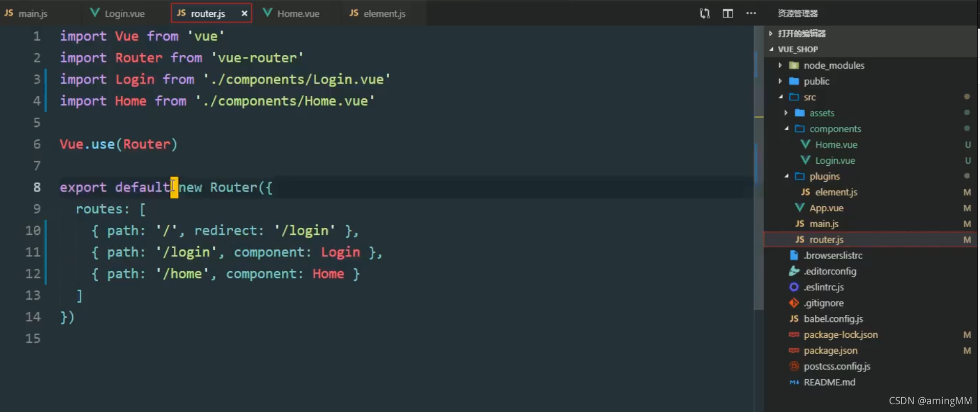Close the router.js tab

point(244,13)
